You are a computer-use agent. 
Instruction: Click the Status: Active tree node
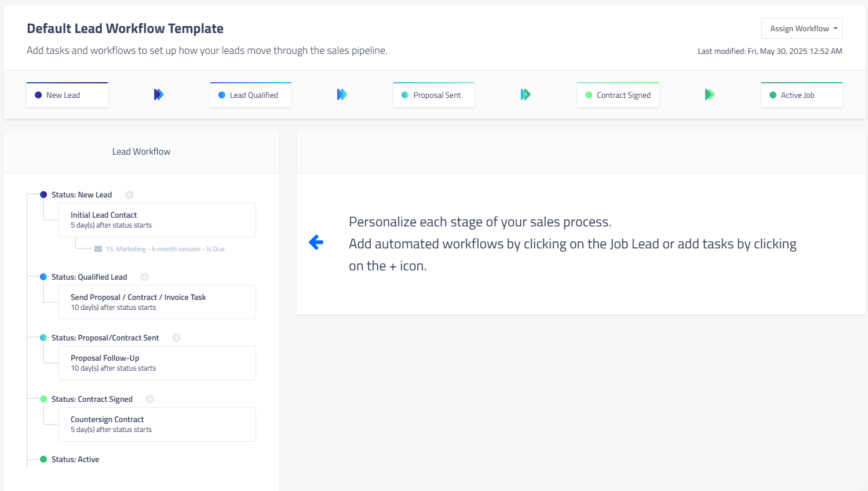75,459
